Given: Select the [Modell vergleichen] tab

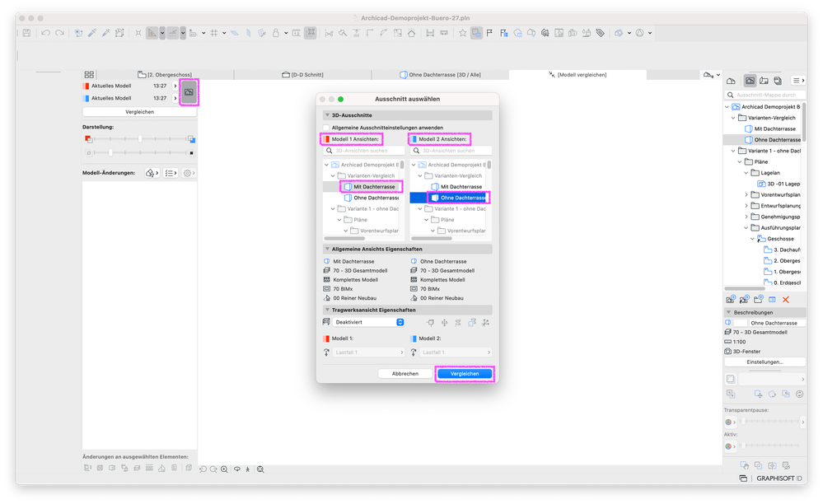Looking at the screenshot, I should coord(578,74).
